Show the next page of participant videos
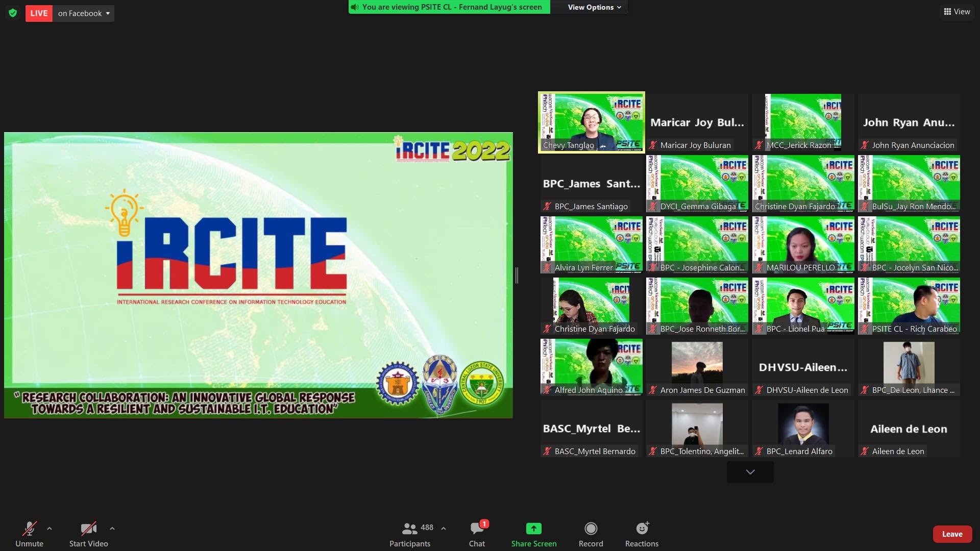 click(750, 472)
